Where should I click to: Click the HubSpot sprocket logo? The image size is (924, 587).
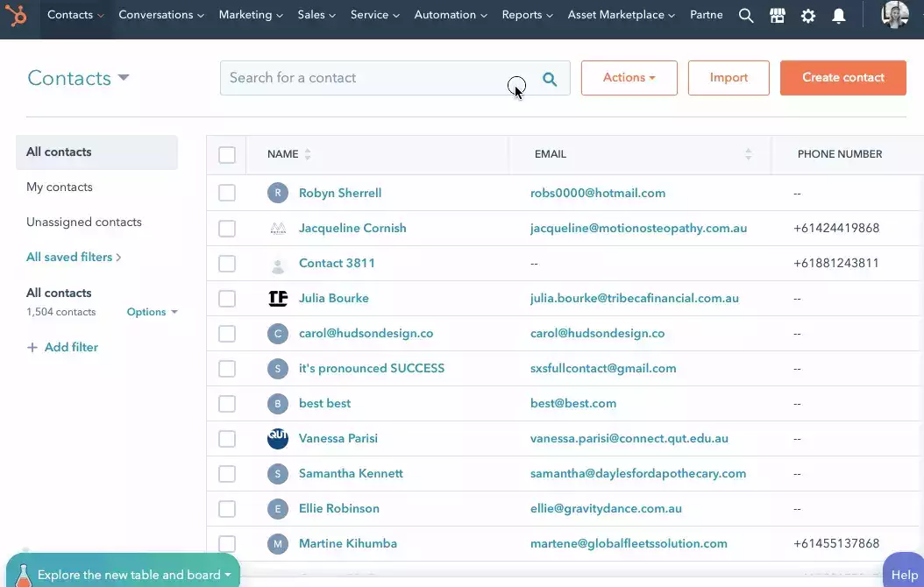point(17,16)
